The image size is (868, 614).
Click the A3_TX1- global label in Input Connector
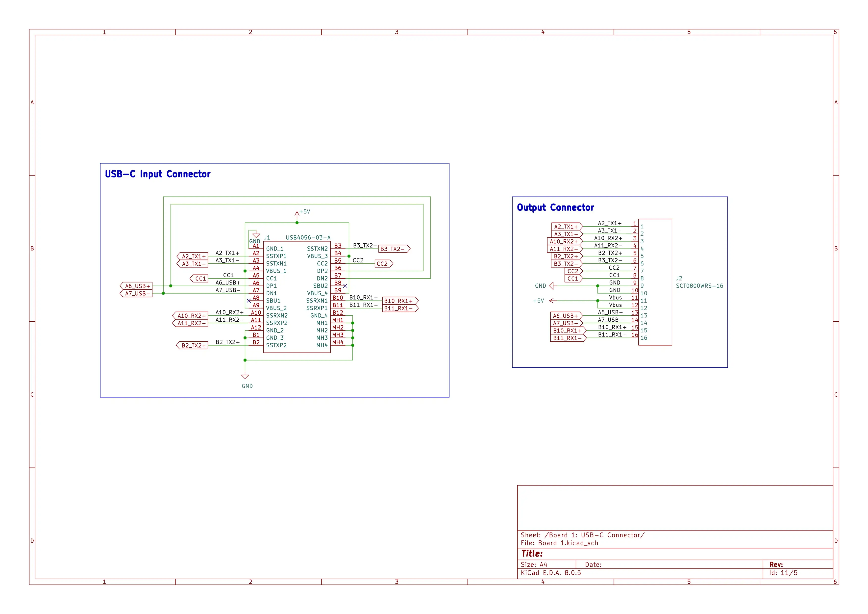click(x=192, y=264)
